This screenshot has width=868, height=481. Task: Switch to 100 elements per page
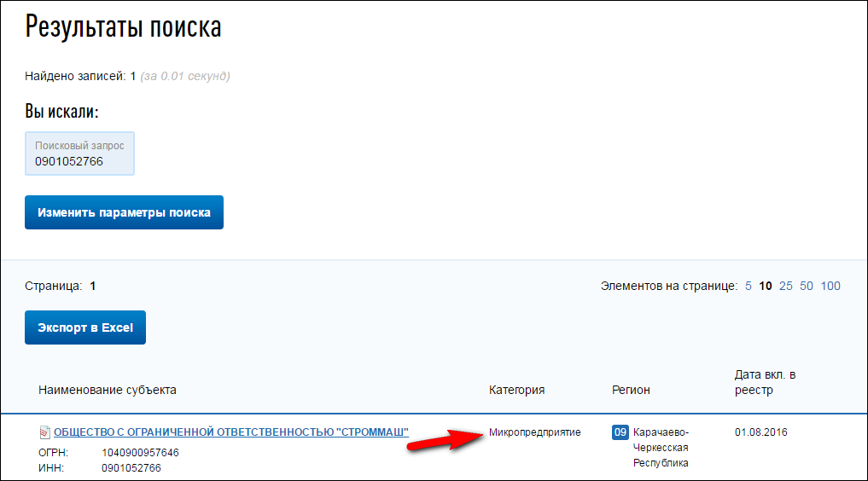[830, 287]
